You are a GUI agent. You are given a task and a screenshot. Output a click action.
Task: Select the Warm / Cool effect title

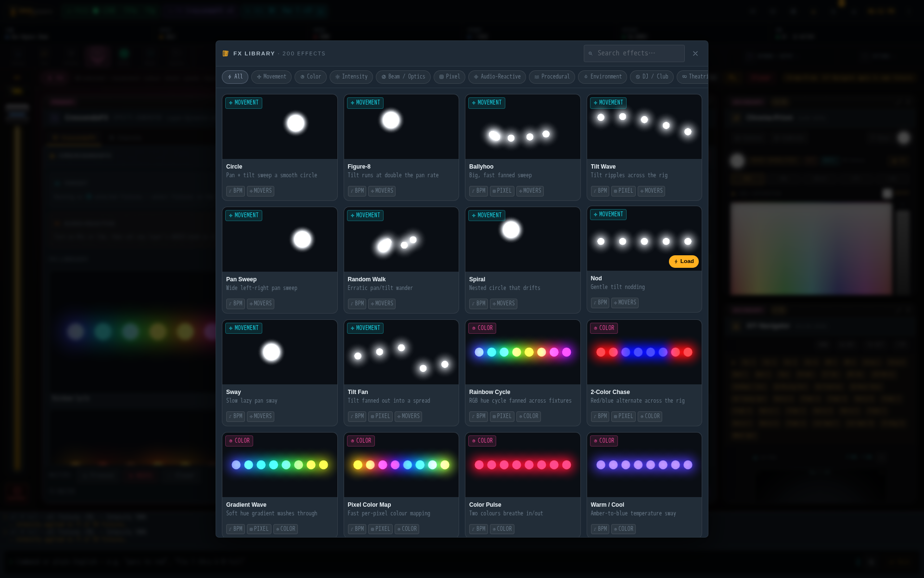pos(607,505)
